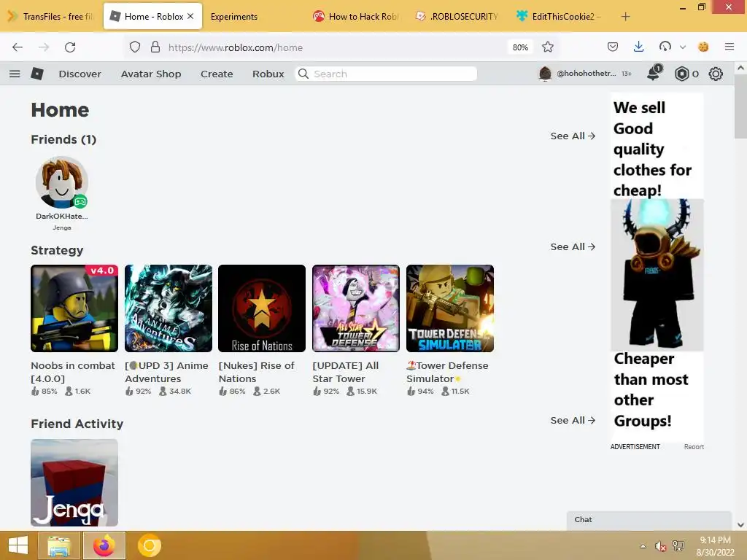Image resolution: width=747 pixels, height=560 pixels.
Task: Switch to .ROBLOSECURITY tab
Action: click(x=457, y=17)
